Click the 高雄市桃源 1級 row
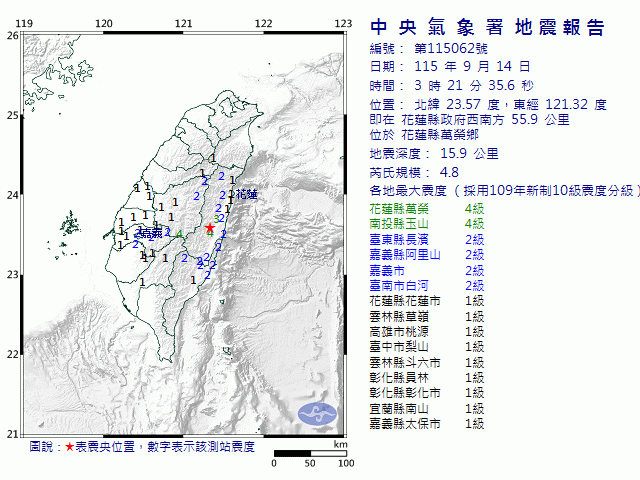Viewport: 640px width, 480px height. tap(427, 332)
